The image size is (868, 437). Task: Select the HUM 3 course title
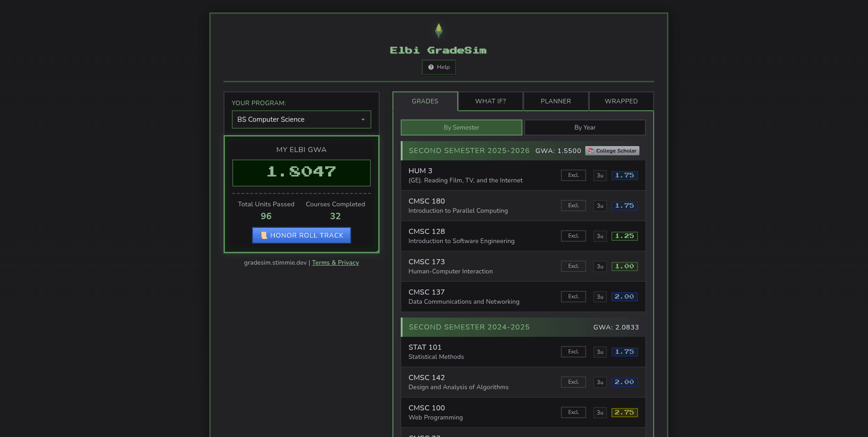pos(420,170)
